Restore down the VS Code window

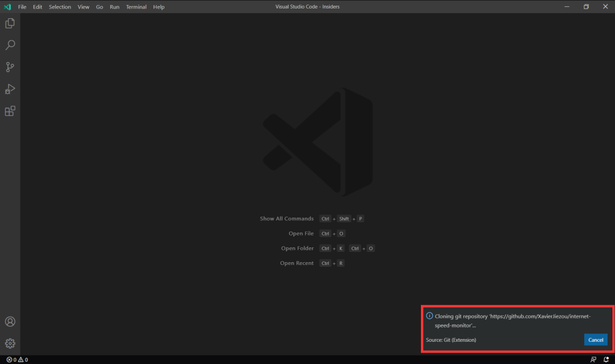coord(586,7)
